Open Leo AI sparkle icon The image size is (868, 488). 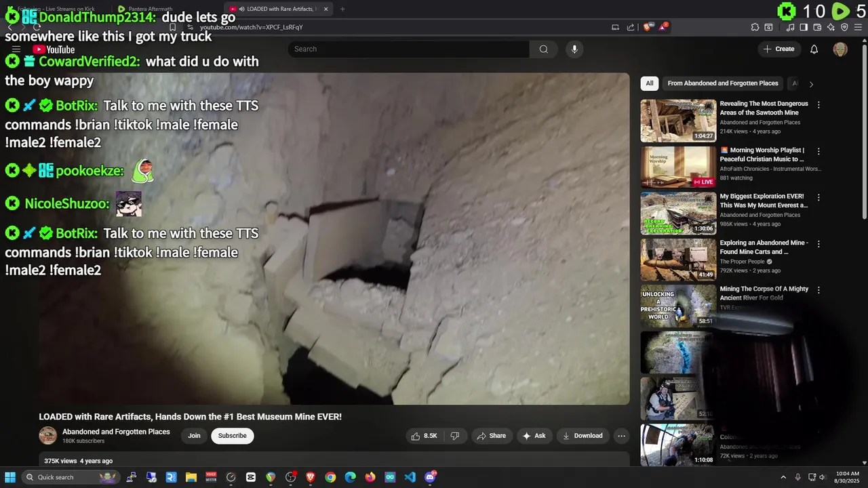pos(831,27)
